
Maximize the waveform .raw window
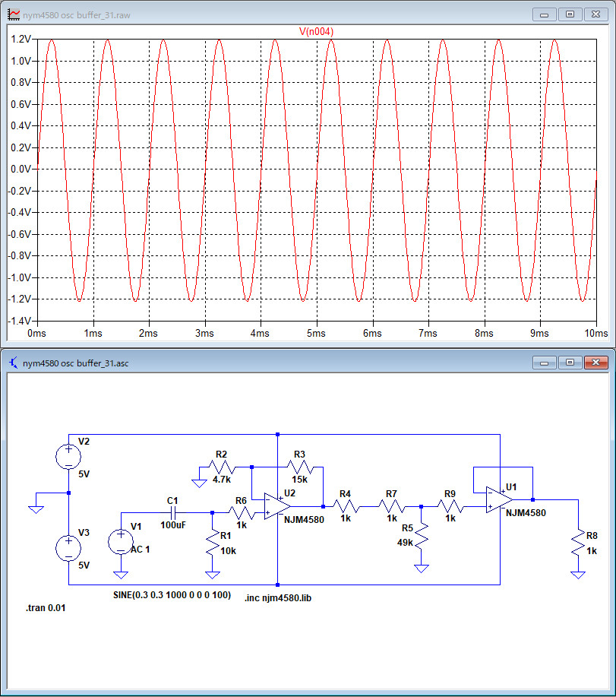click(x=570, y=14)
